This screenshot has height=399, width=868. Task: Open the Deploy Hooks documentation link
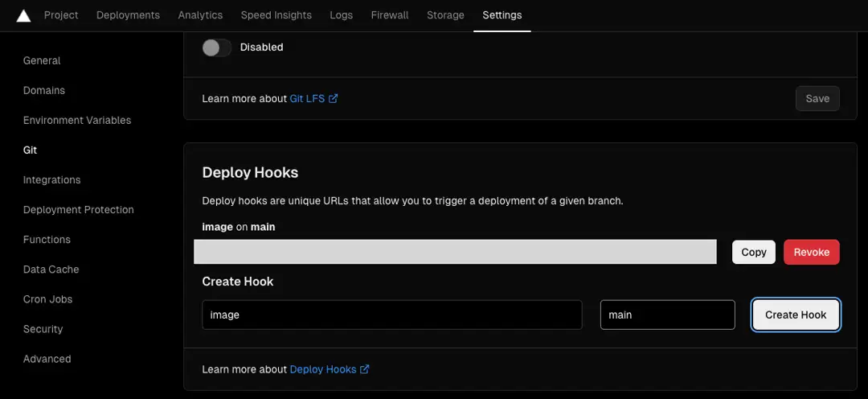click(329, 369)
